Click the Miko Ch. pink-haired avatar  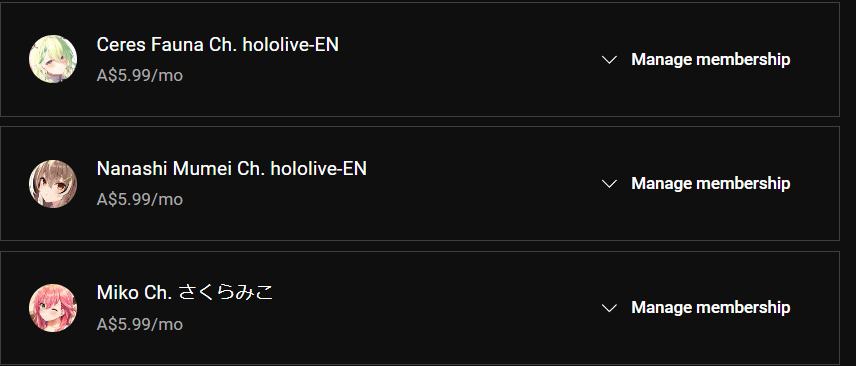point(53,308)
